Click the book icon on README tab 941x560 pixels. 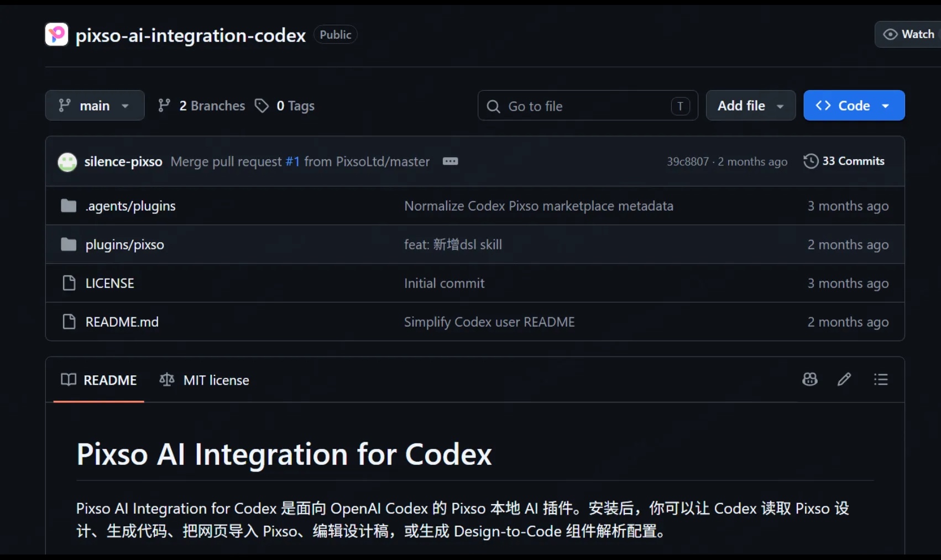coord(69,380)
